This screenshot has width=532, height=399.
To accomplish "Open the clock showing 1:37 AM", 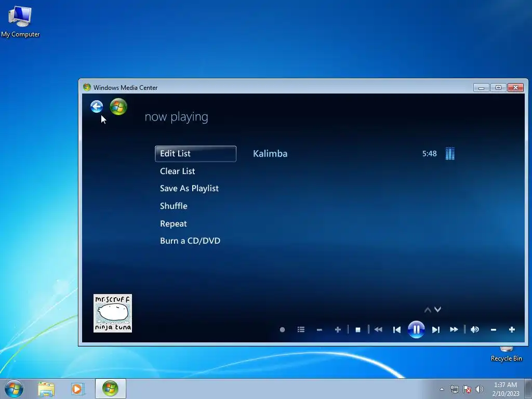I will [x=506, y=389].
